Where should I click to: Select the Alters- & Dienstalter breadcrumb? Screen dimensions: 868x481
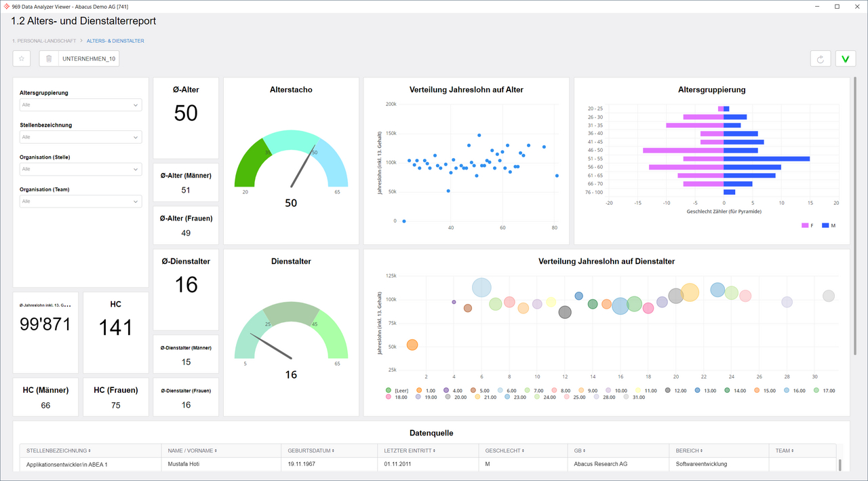(x=115, y=41)
